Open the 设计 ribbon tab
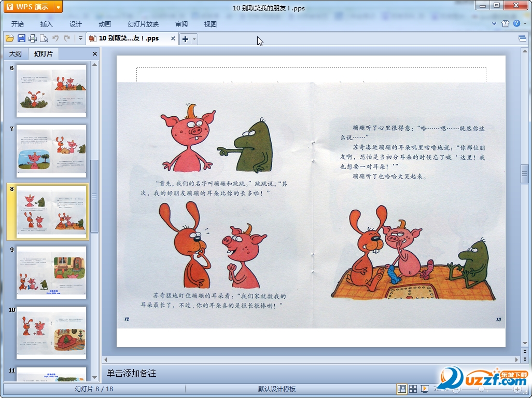 pyautogui.click(x=75, y=24)
